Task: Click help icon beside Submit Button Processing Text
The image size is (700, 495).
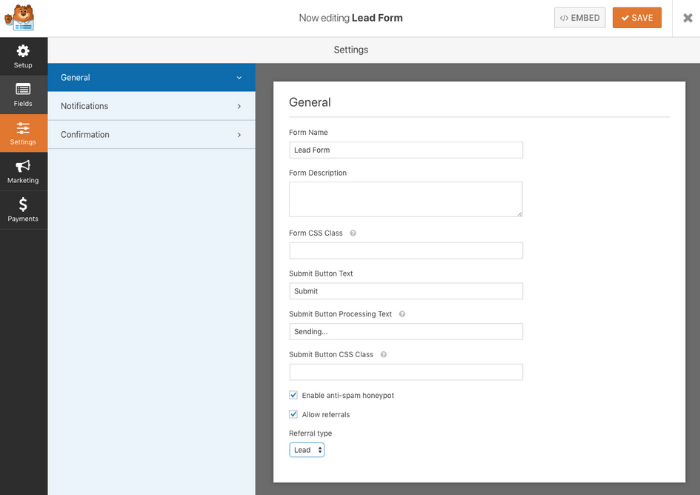Action: click(x=402, y=314)
